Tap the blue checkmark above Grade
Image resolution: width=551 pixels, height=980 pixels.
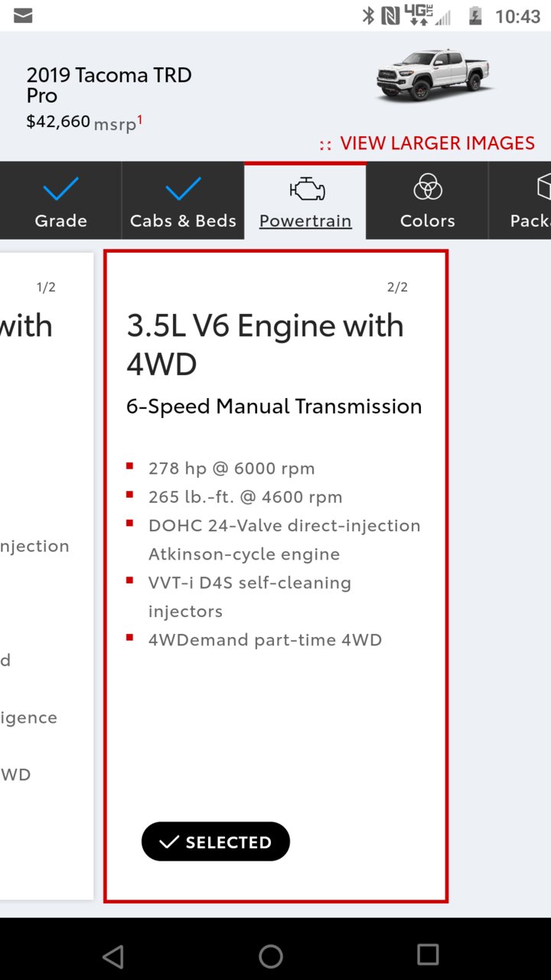[60, 189]
